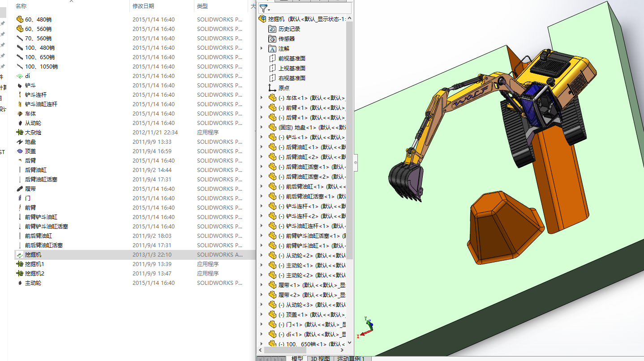Screen dimensions: 644x361
Task: Click the filter funnel icon above the feature tree
Action: point(263,9)
